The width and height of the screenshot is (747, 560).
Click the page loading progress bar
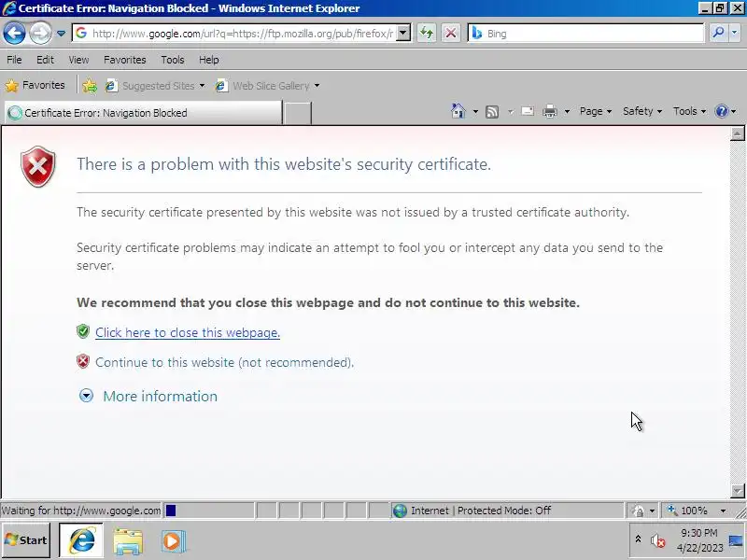tap(208, 511)
